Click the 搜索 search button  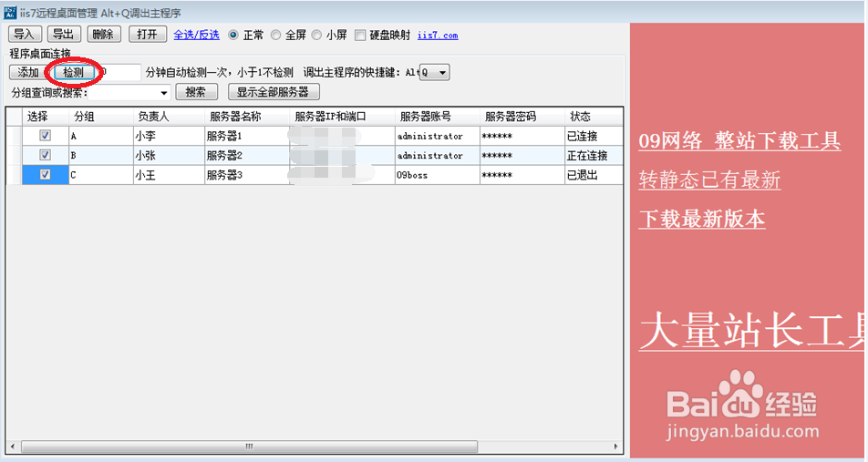(x=197, y=92)
